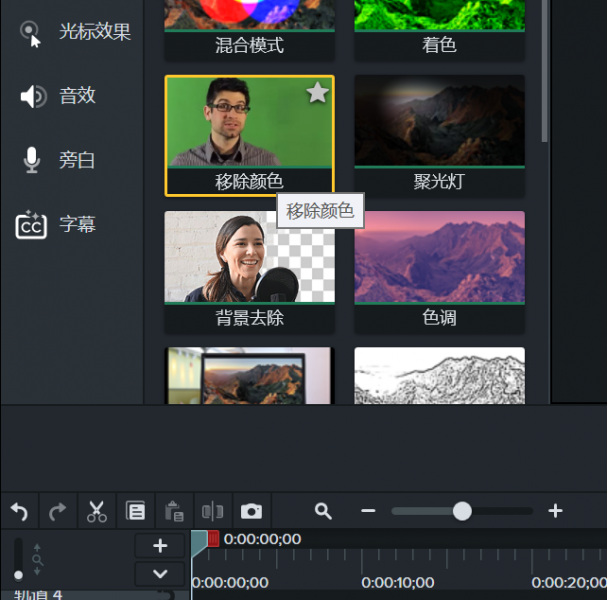Select the scissors Cut tool

(96, 511)
